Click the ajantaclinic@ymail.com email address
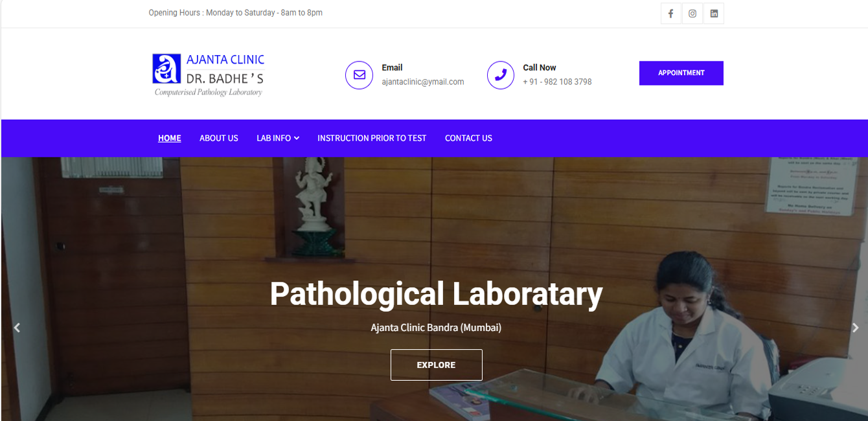The height and width of the screenshot is (421, 868). (423, 82)
